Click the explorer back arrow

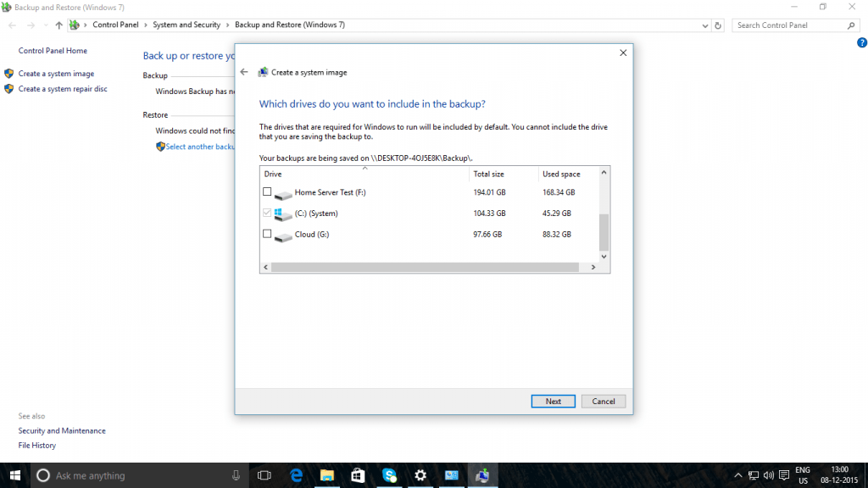[12, 25]
